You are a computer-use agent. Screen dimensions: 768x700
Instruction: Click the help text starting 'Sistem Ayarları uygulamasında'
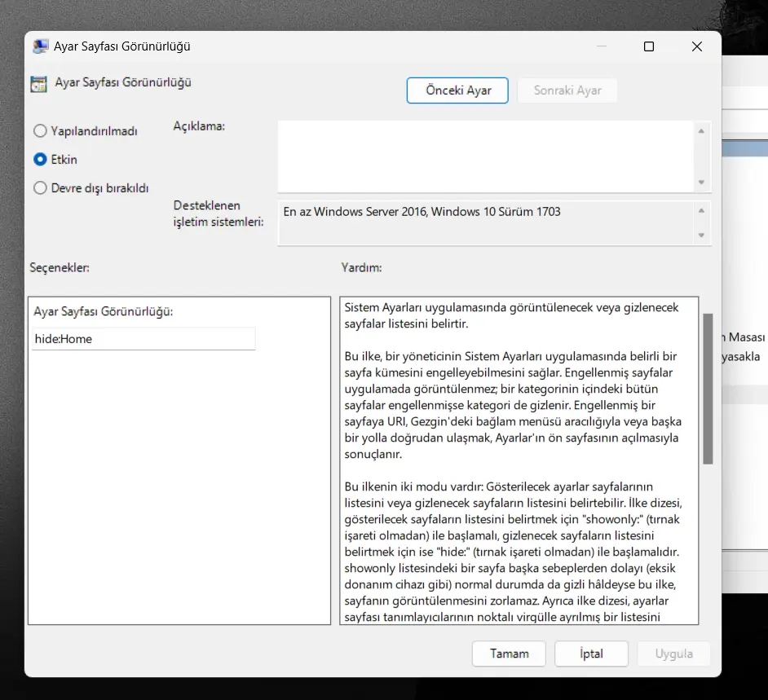(x=511, y=315)
